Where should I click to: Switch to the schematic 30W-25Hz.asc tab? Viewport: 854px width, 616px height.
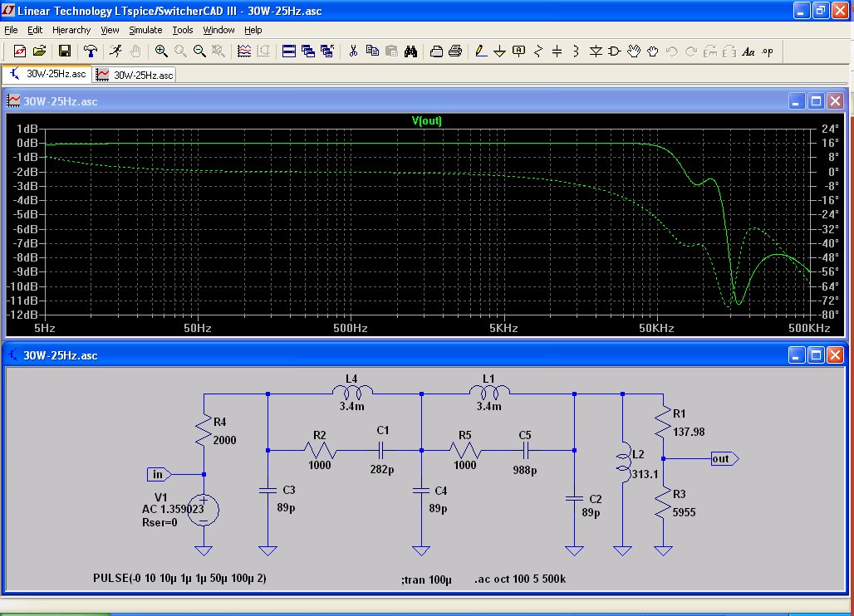(x=48, y=74)
